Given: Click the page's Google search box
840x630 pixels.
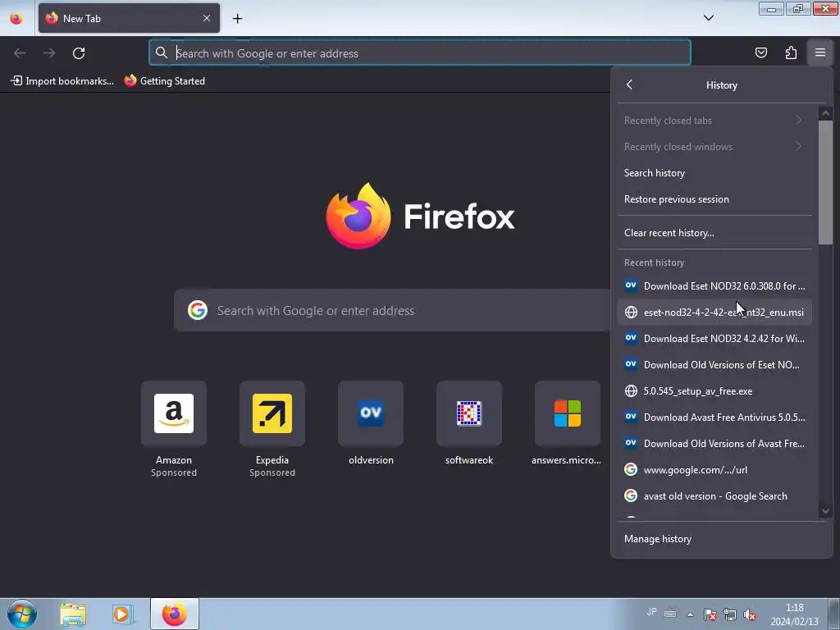Looking at the screenshot, I should coord(392,310).
